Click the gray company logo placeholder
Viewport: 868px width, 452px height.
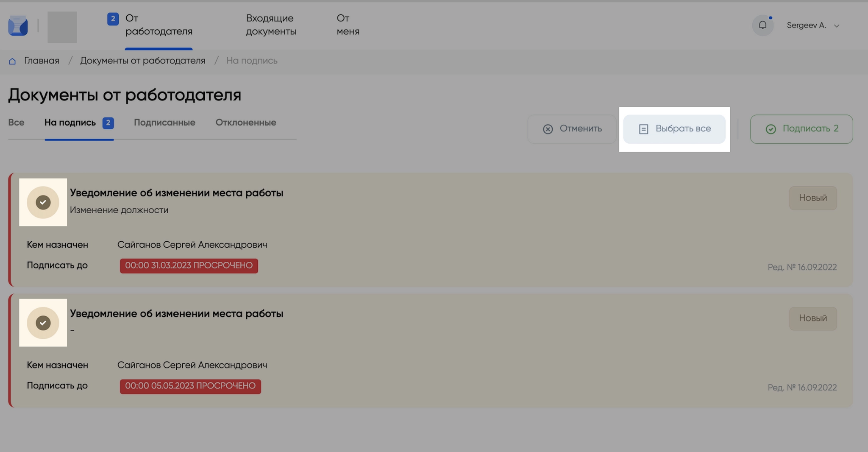pyautogui.click(x=62, y=27)
